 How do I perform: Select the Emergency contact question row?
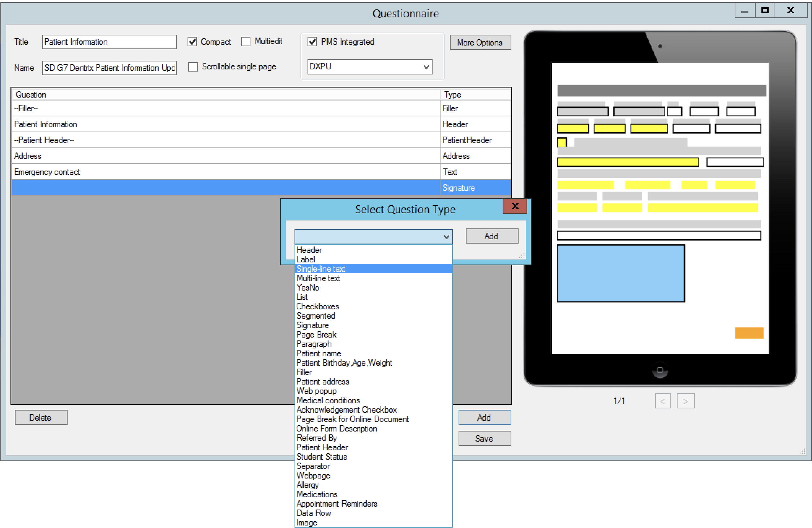(262, 172)
